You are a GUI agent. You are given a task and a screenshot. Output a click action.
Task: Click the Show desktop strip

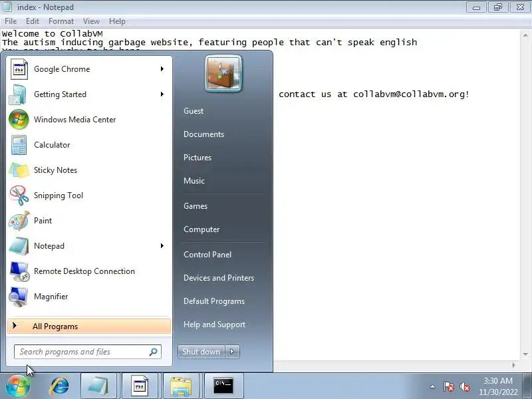[527, 386]
